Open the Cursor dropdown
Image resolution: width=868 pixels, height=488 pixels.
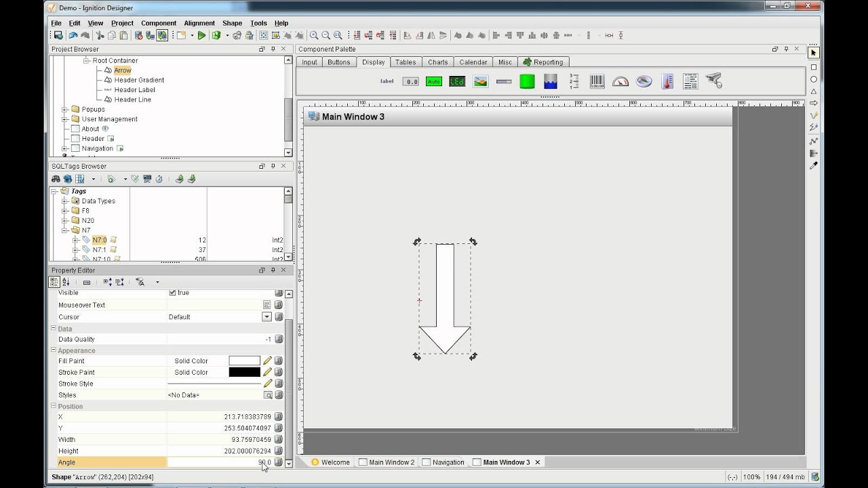[x=267, y=317]
